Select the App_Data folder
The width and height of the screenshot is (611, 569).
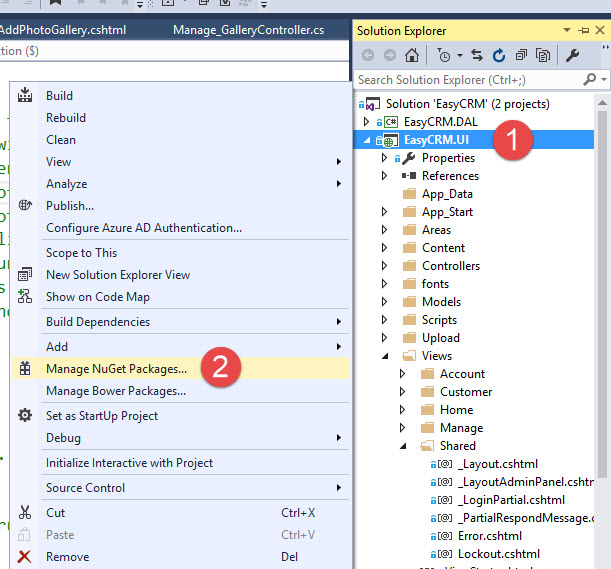447,194
